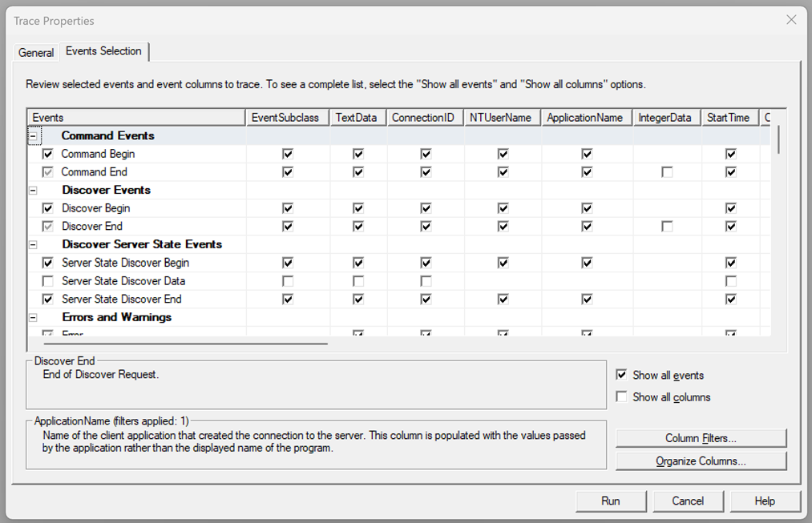Select the Events Selection tab
The width and height of the screenshot is (812, 523).
(x=103, y=50)
